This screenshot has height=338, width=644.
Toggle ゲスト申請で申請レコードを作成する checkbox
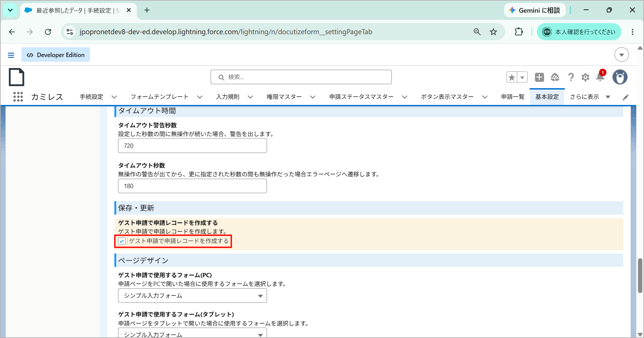[x=122, y=241]
